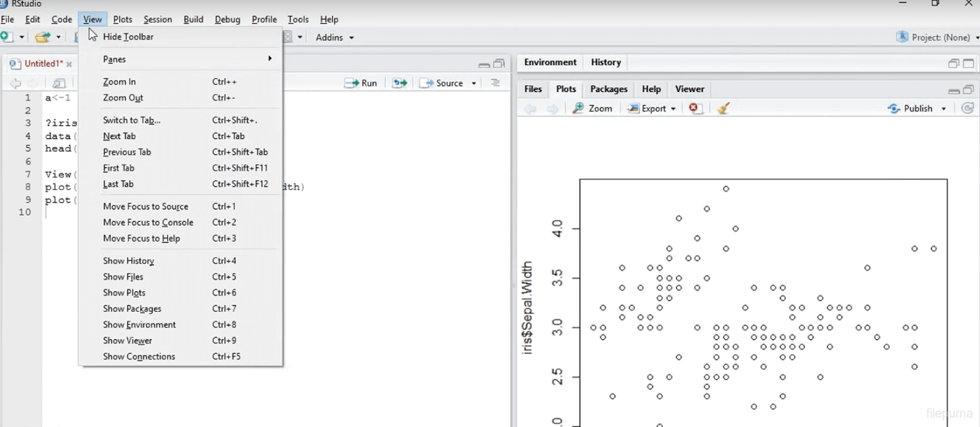Switch to the Packages tab

607,89
